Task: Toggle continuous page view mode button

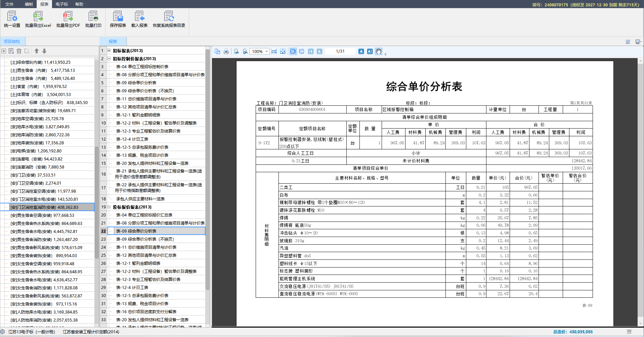Action: (302, 51)
